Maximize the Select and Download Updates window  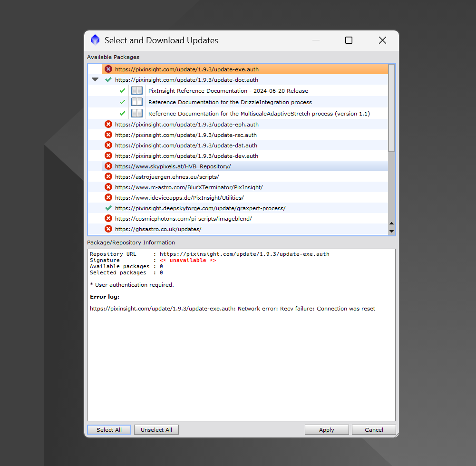click(x=349, y=40)
